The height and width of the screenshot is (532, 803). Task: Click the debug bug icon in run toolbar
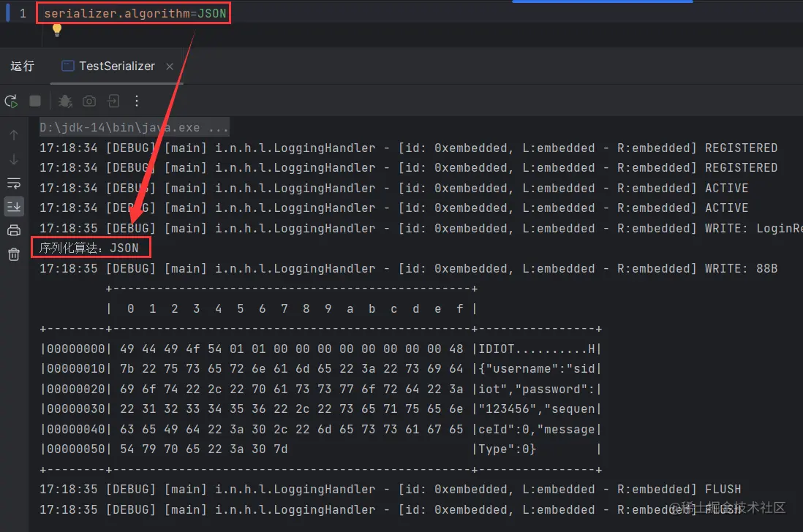[65, 102]
